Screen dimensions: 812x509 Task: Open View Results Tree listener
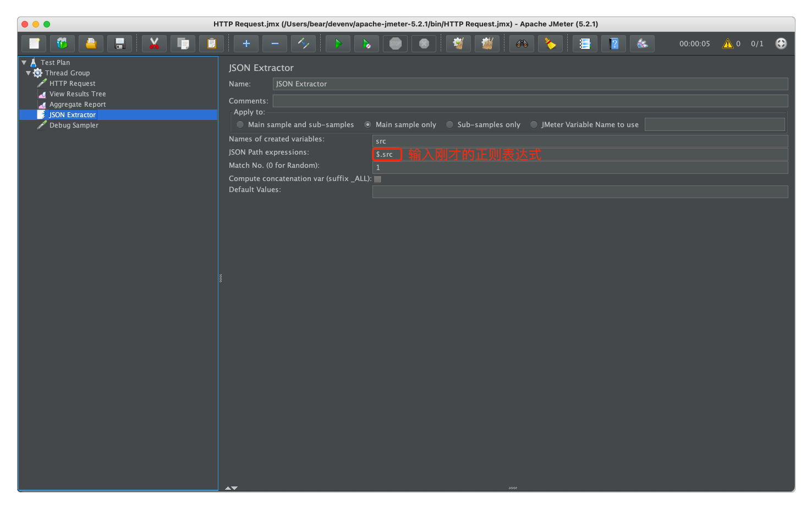78,94
